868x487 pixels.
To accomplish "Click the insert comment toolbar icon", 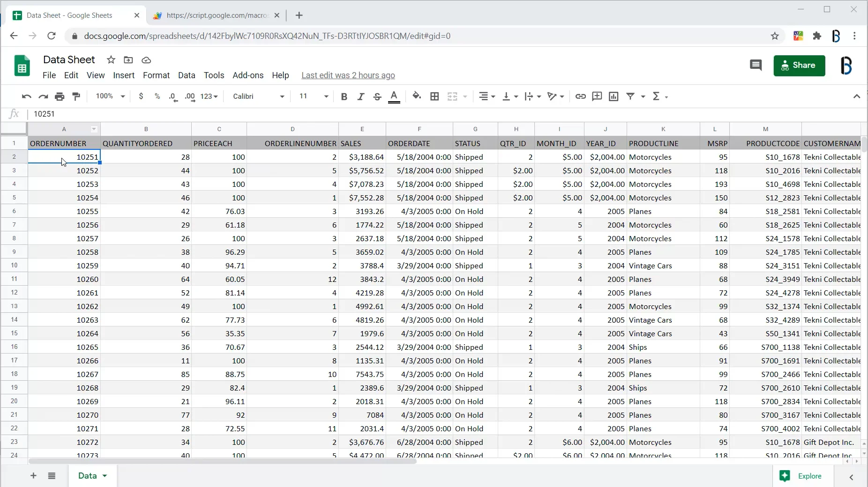I will click(x=597, y=96).
